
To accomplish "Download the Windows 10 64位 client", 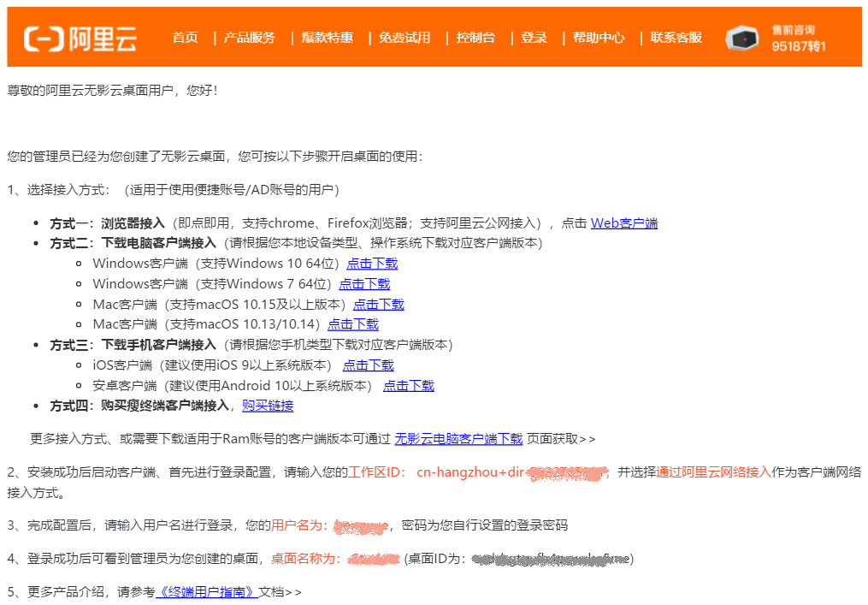I will tap(372, 264).
